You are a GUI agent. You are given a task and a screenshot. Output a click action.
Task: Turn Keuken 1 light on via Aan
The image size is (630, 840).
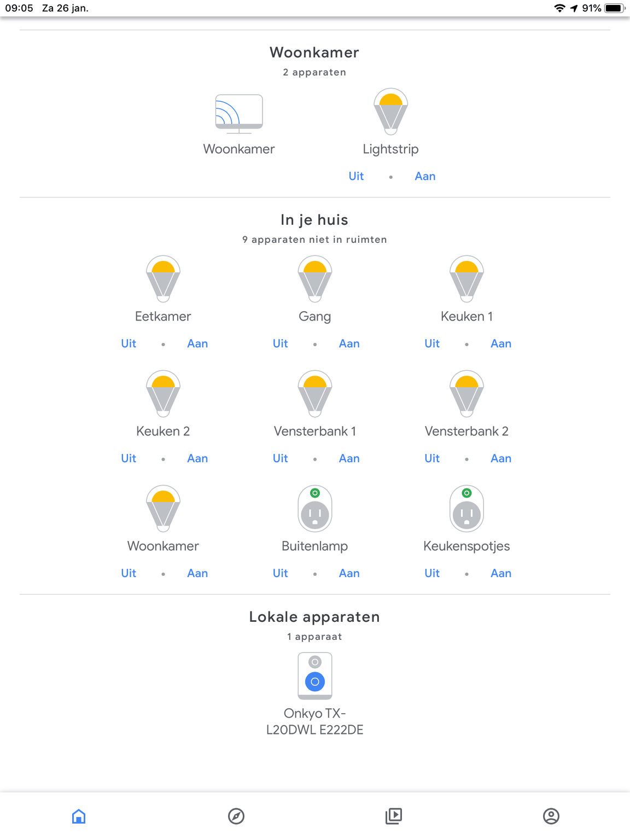pos(501,343)
